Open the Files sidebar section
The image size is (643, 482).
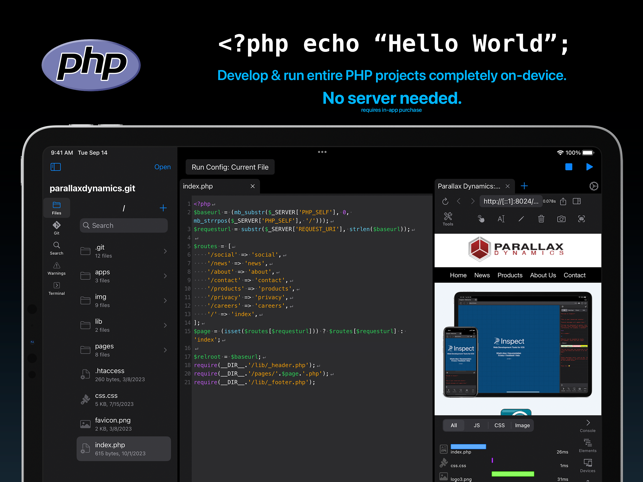point(57,208)
